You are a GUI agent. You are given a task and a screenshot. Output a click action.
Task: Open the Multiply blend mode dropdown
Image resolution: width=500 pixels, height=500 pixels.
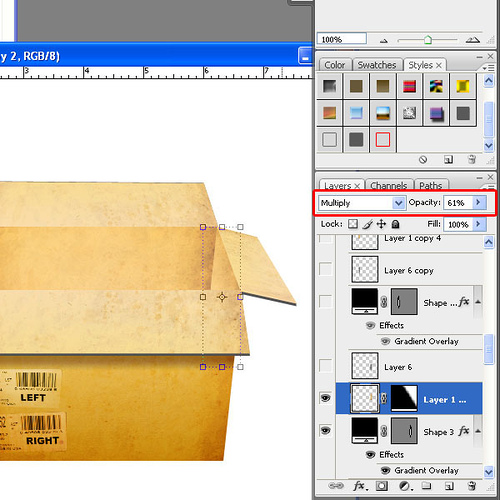tap(362, 203)
